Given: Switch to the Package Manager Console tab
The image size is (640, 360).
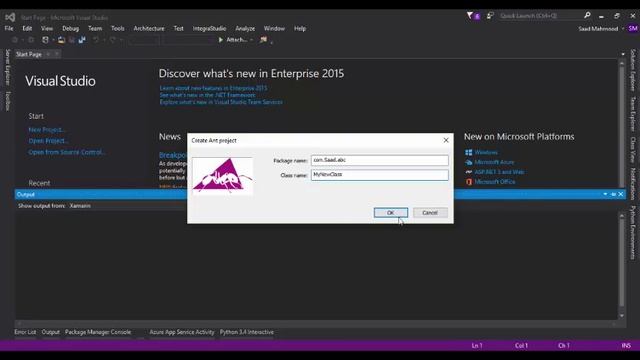Looking at the screenshot, I should tap(98, 332).
